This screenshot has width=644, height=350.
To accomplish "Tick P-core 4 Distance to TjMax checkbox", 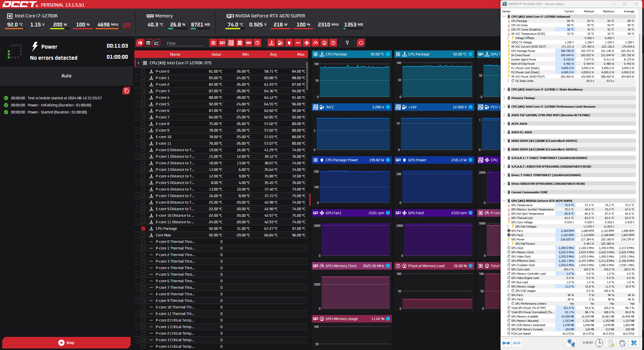I will click(143, 176).
